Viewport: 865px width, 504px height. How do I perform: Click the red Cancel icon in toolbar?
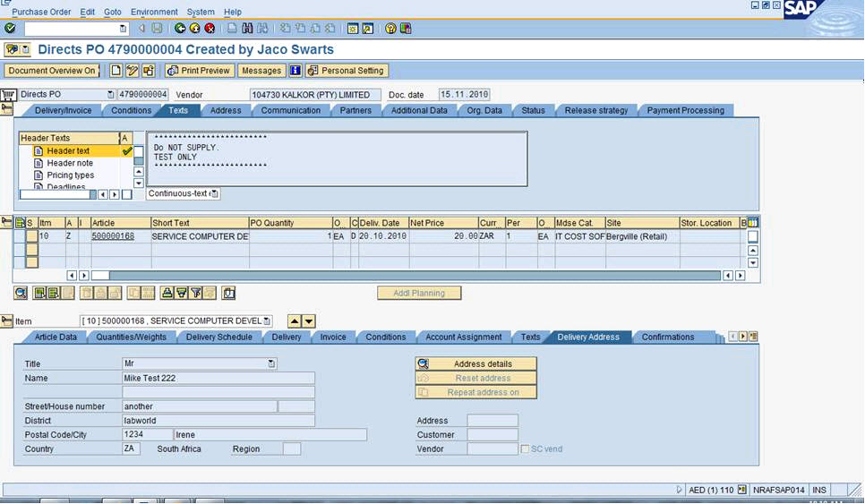(x=210, y=28)
